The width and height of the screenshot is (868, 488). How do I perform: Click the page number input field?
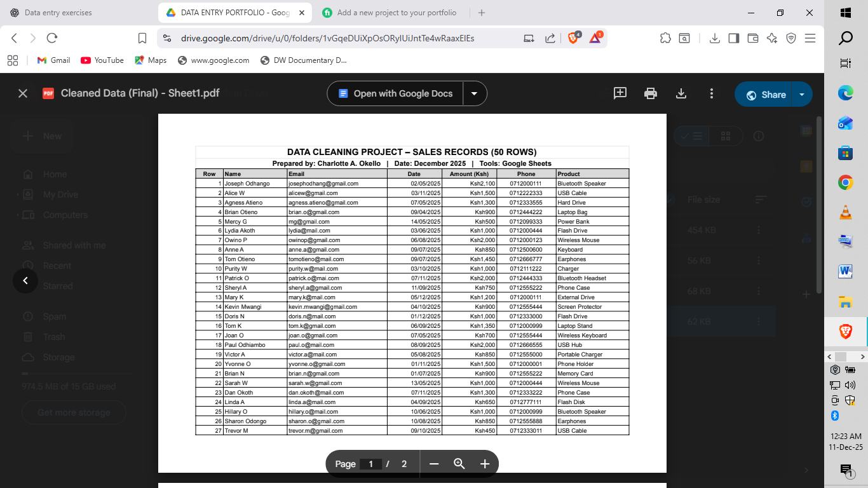(x=370, y=464)
